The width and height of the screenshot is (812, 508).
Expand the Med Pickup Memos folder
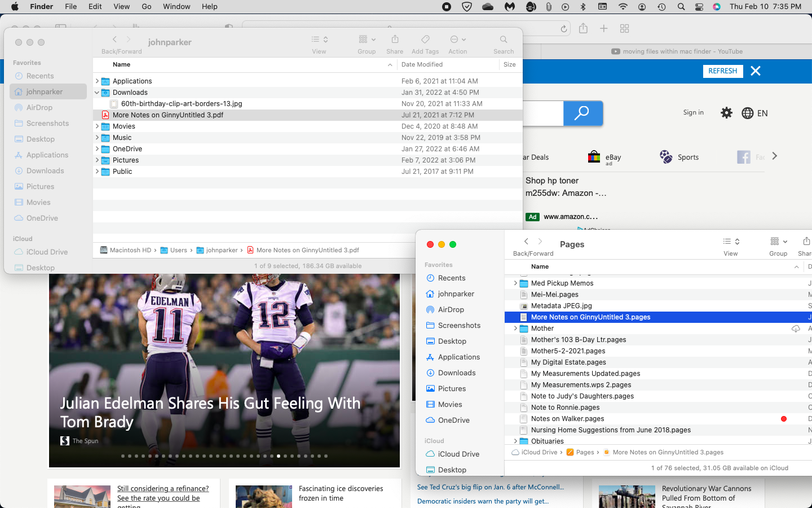click(515, 283)
